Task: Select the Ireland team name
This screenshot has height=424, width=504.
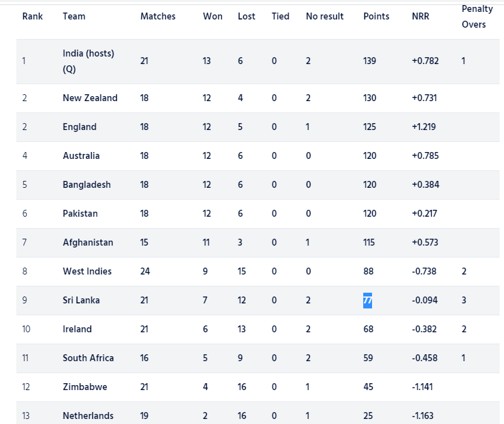Action: pos(77,329)
